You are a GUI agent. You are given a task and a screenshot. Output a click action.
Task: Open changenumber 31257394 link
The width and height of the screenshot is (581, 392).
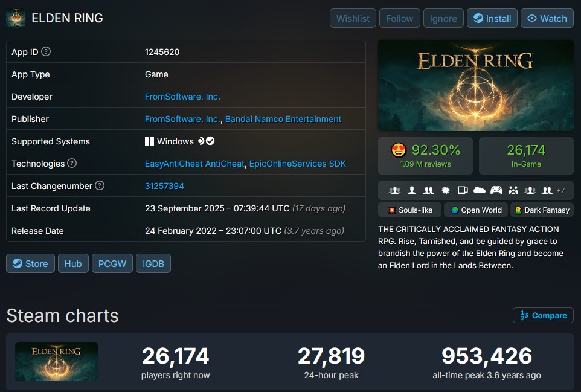pos(164,186)
